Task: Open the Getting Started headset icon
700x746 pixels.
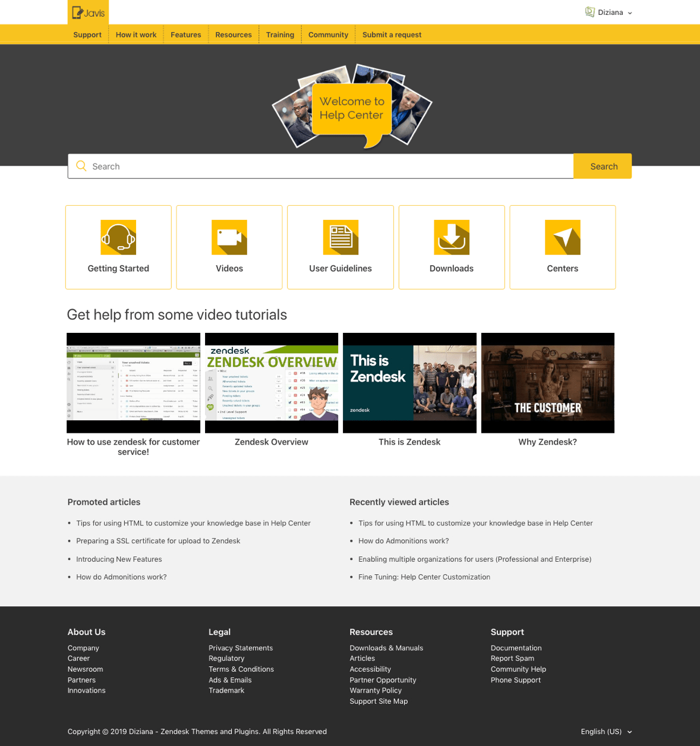Action: point(118,237)
